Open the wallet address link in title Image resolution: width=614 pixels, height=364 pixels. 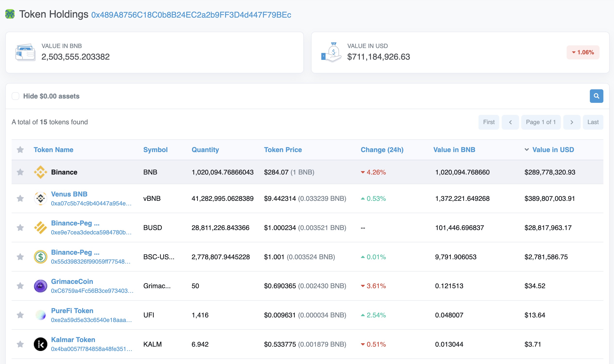point(191,15)
